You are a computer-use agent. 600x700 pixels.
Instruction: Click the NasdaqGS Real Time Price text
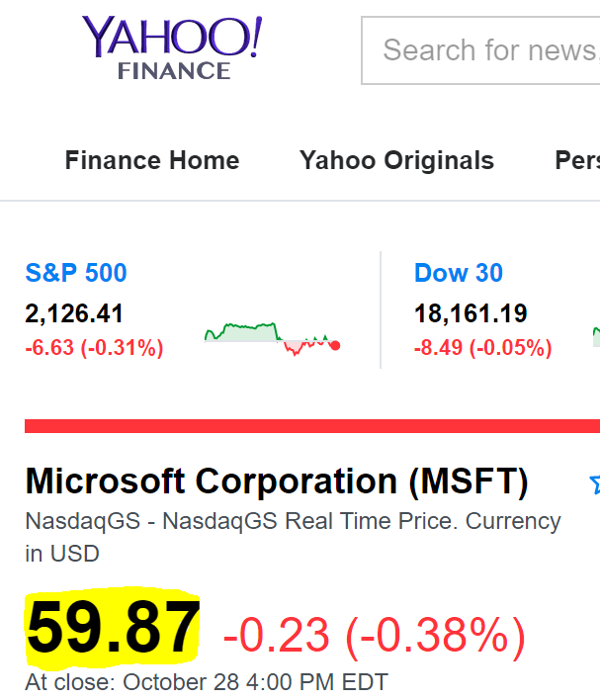coord(293,521)
